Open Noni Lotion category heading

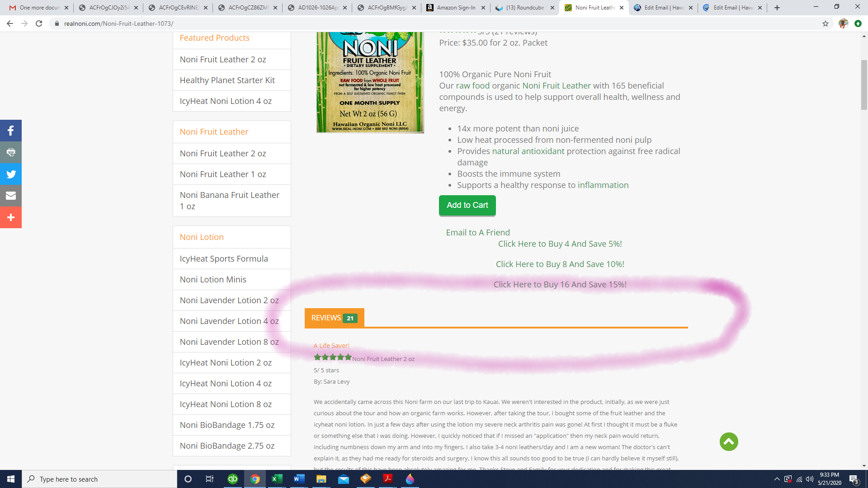pyautogui.click(x=202, y=237)
